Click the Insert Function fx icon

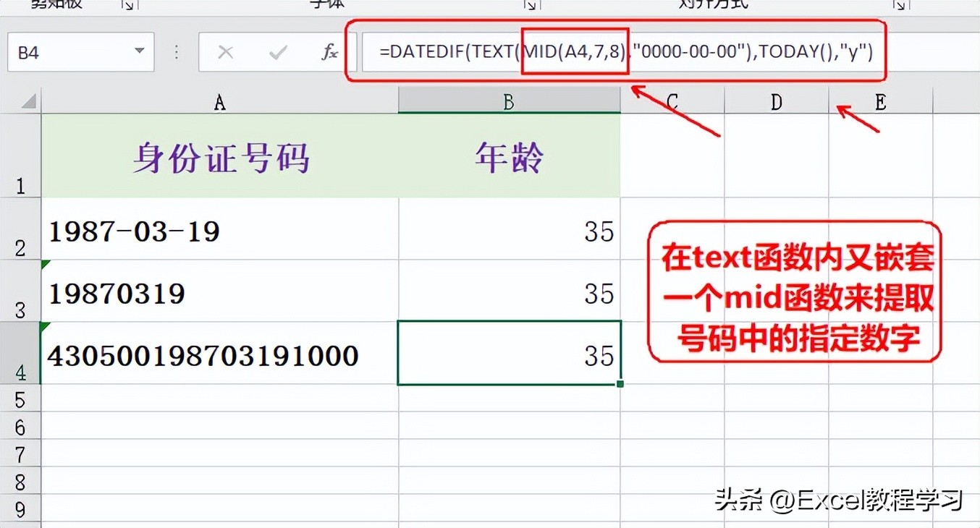click(x=329, y=51)
